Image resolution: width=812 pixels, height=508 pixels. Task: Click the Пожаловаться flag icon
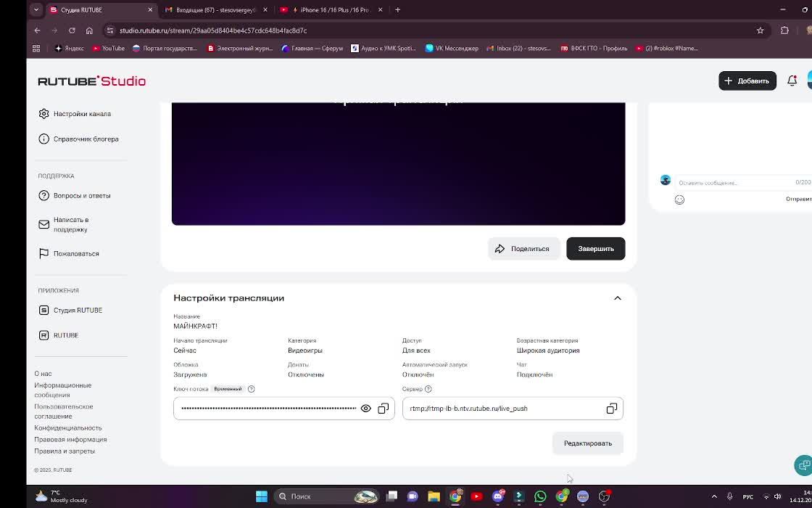click(x=44, y=253)
